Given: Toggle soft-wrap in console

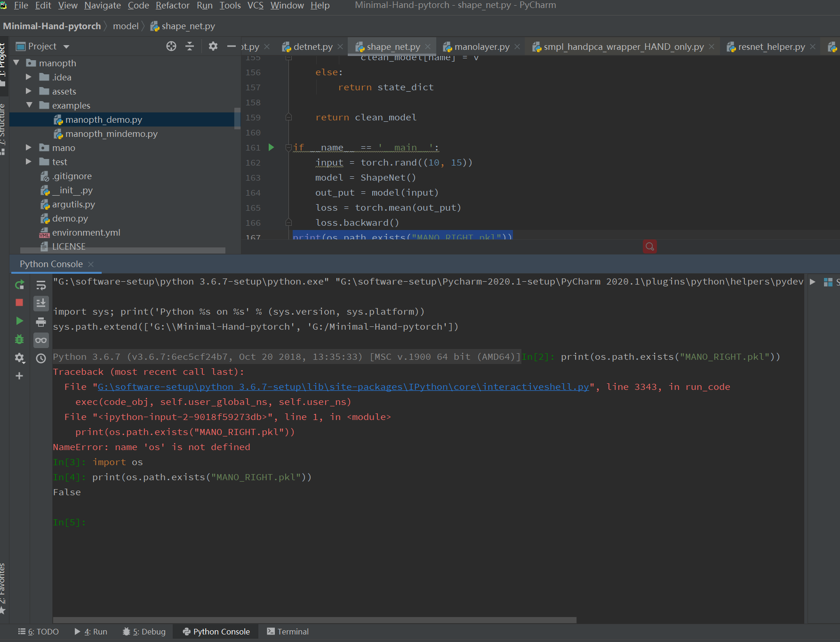Looking at the screenshot, I should (x=41, y=285).
